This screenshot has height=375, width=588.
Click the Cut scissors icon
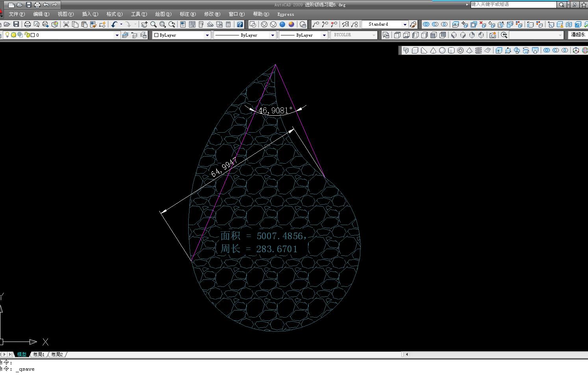coord(66,24)
